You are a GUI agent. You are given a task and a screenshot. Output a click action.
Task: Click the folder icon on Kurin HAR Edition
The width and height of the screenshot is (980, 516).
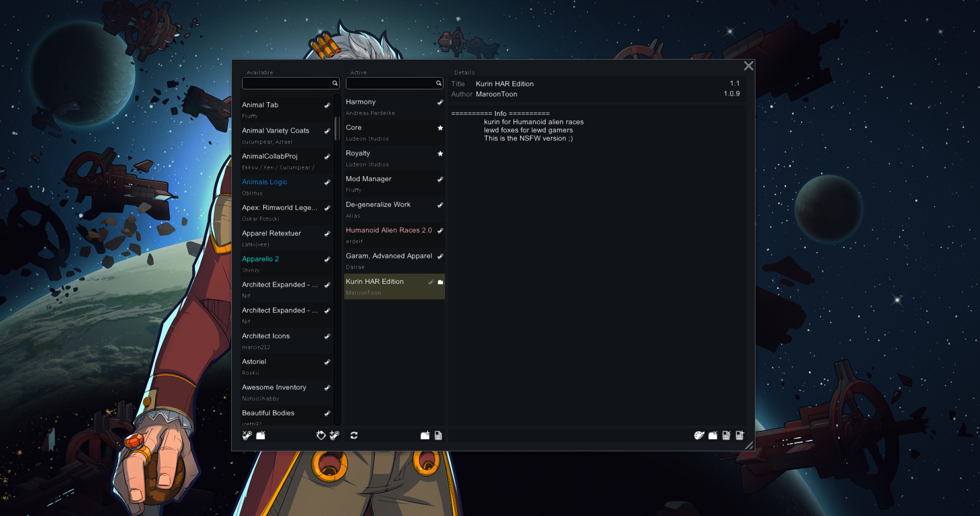coord(439,282)
